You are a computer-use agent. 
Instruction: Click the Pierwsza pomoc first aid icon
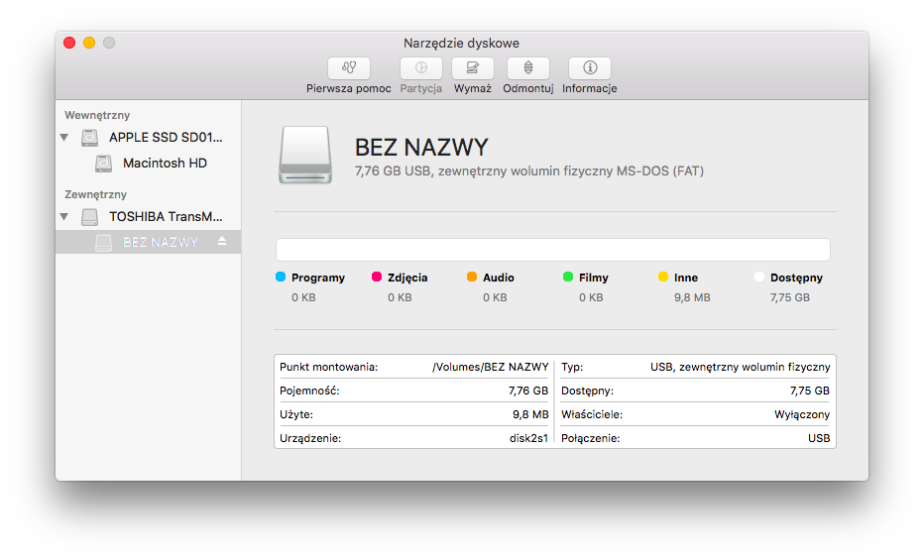[348, 68]
